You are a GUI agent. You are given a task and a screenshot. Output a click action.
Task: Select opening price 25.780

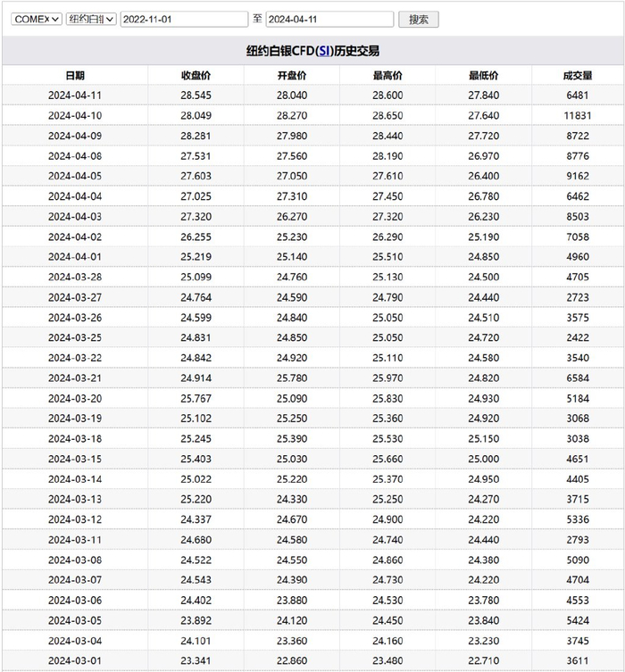click(x=292, y=378)
